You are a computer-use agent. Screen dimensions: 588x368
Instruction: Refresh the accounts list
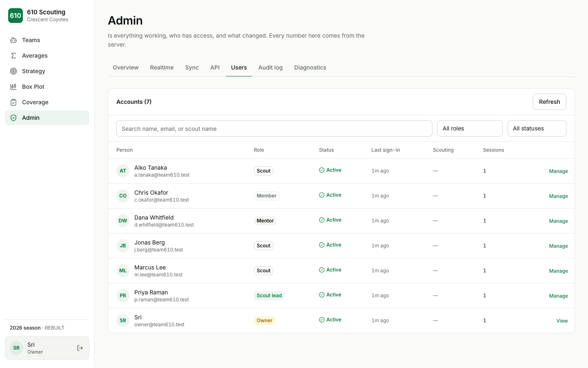550,102
